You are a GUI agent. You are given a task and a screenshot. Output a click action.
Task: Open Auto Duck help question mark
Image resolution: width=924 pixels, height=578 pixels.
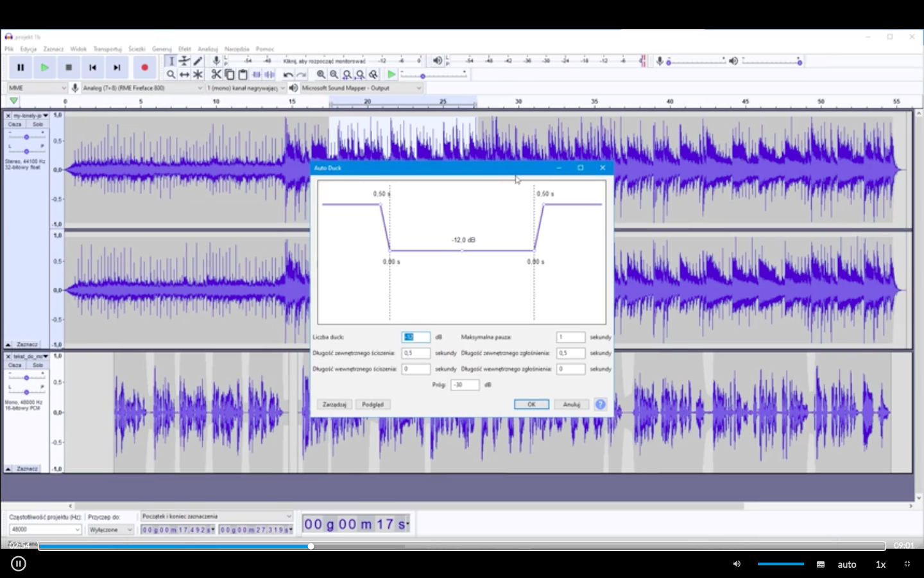(x=601, y=405)
